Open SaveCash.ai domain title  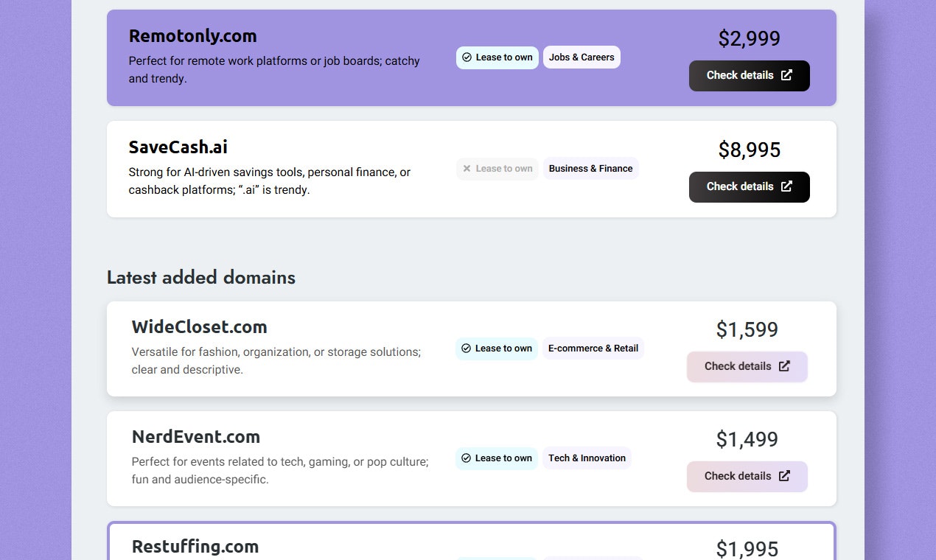(178, 147)
